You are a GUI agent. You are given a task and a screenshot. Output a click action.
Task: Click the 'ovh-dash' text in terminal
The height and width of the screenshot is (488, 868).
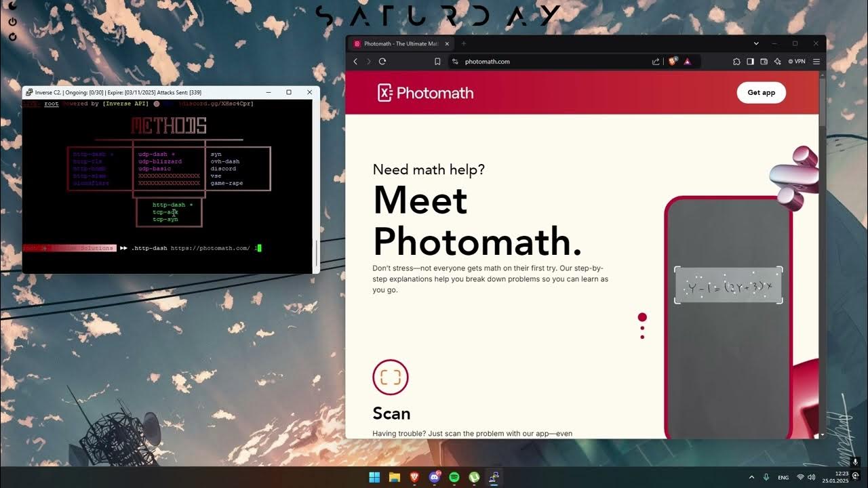click(225, 161)
